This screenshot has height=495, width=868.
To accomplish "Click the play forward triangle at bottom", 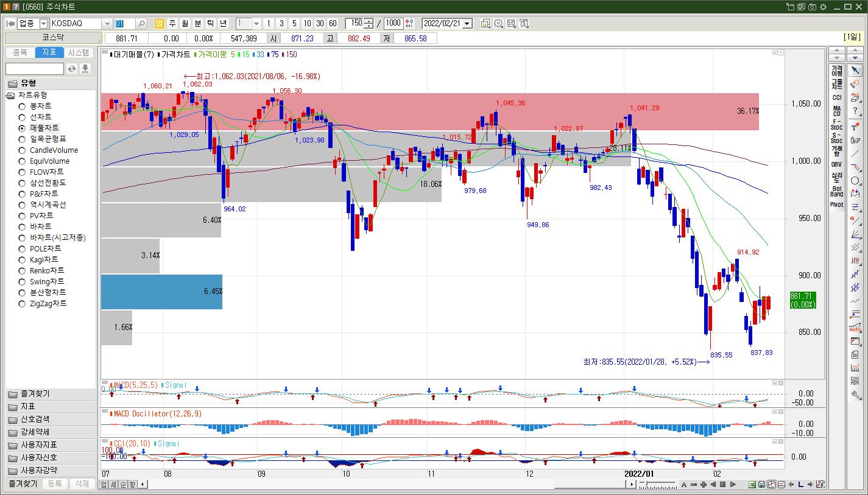I will click(733, 485).
